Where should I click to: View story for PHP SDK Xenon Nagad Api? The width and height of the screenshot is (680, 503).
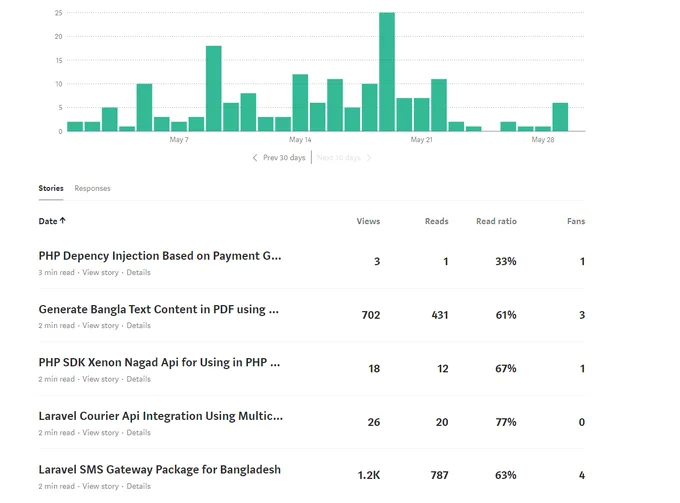click(x=100, y=379)
